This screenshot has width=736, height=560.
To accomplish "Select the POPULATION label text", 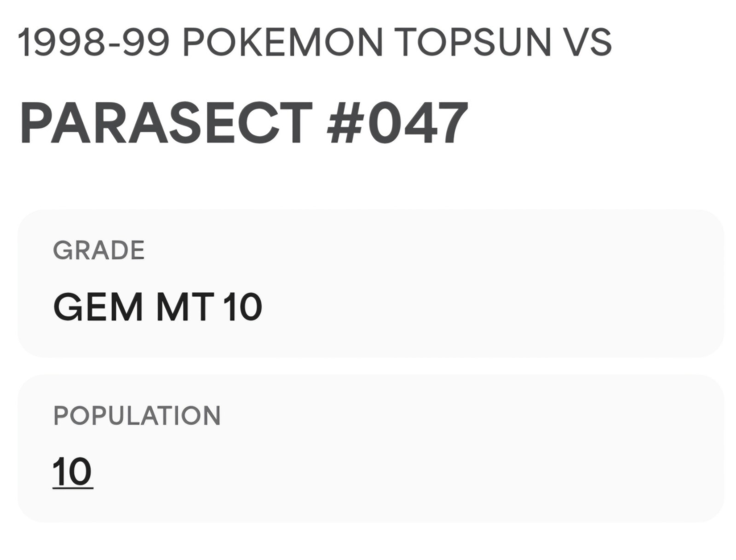I will [137, 416].
